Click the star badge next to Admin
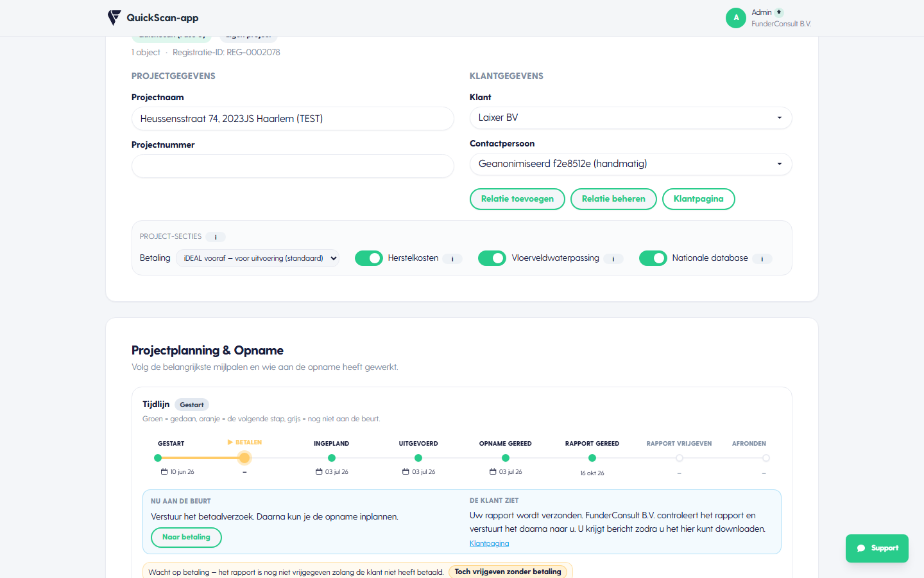The width and height of the screenshot is (924, 578). coord(779,12)
